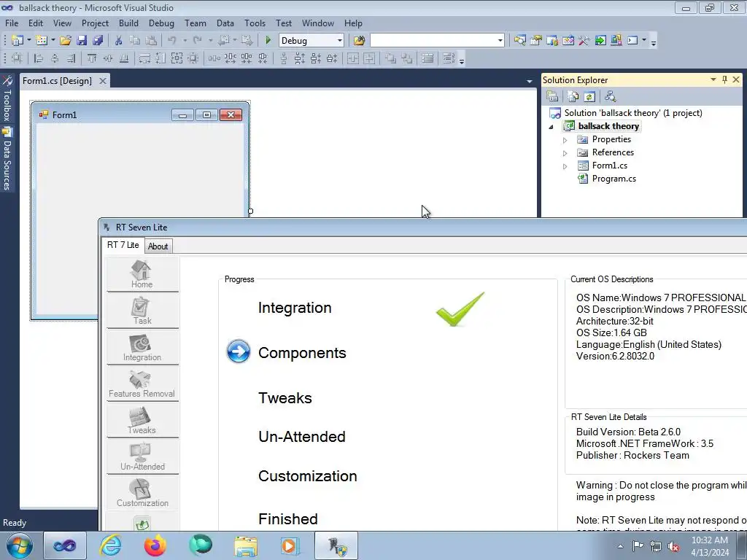The height and width of the screenshot is (560, 747).
Task: Open Windows Explorer from the taskbar
Action: click(245, 545)
